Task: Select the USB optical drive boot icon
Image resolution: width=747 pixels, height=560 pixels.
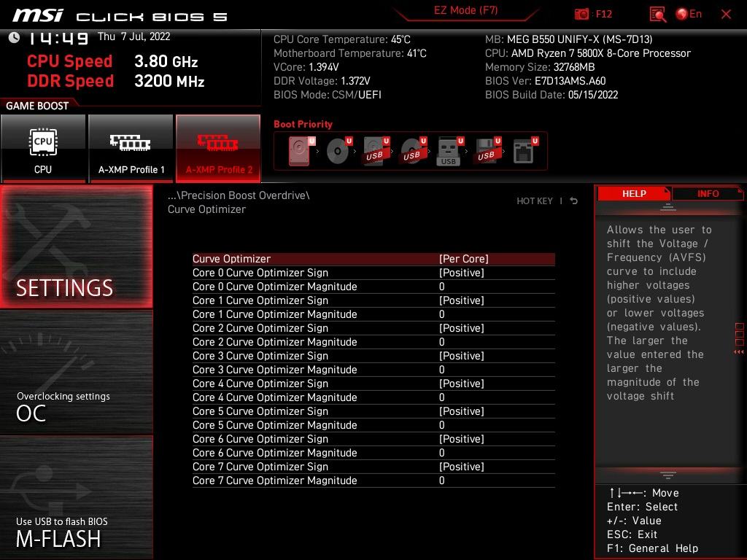Action: coord(413,151)
